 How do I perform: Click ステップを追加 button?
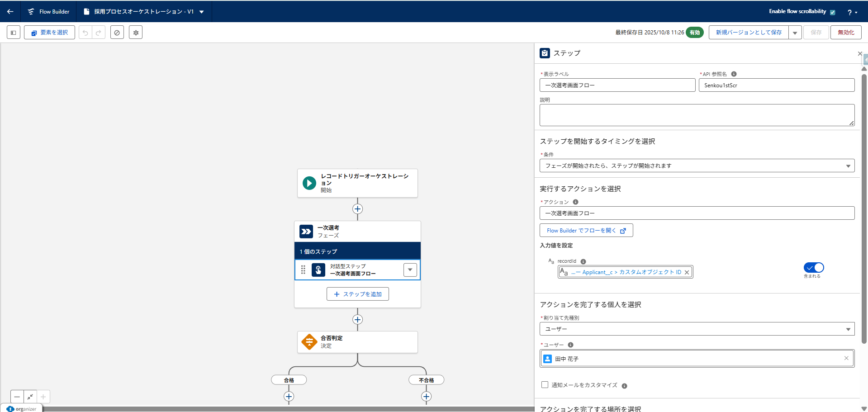tap(357, 294)
